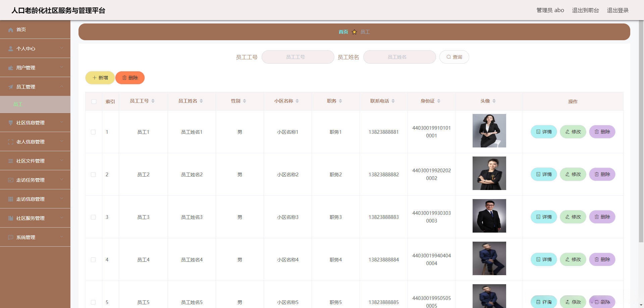Click the paper-plane icon for 员工管理
Image resolution: width=644 pixels, height=308 pixels.
tap(11, 87)
